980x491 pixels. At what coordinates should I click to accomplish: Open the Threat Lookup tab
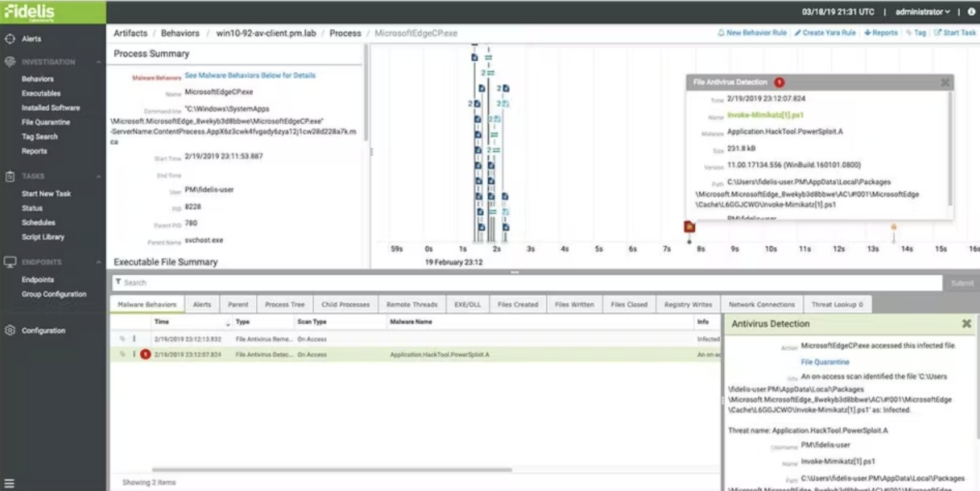(837, 305)
